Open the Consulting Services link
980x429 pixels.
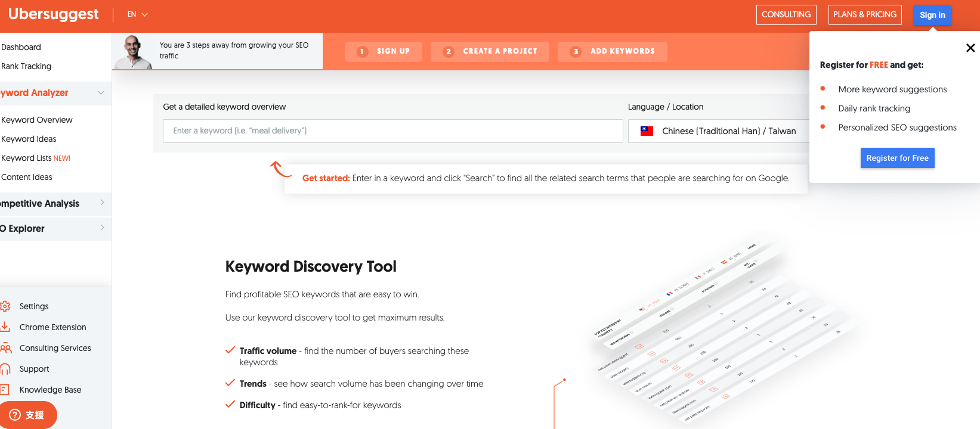[55, 348]
